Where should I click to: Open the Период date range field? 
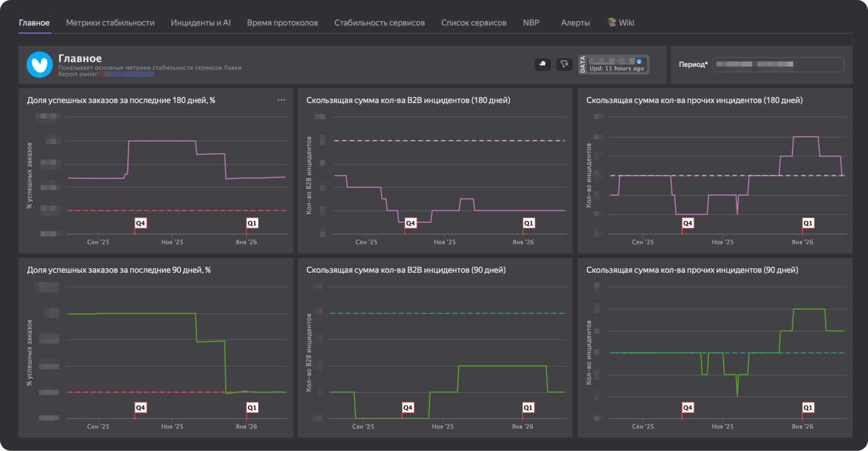[778, 64]
